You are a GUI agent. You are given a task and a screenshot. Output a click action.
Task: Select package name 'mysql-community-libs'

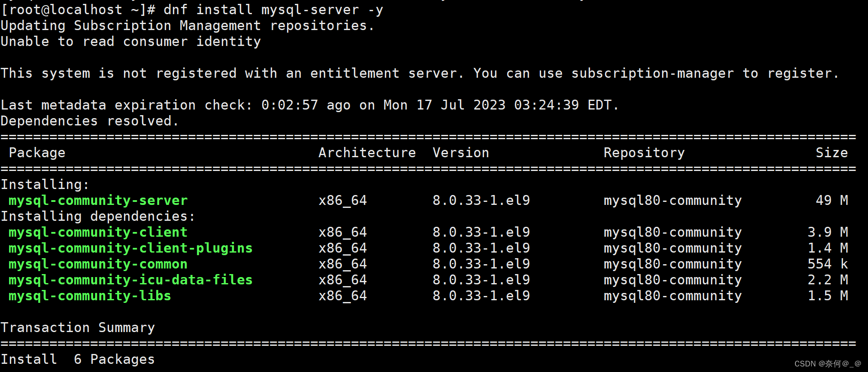(x=90, y=296)
